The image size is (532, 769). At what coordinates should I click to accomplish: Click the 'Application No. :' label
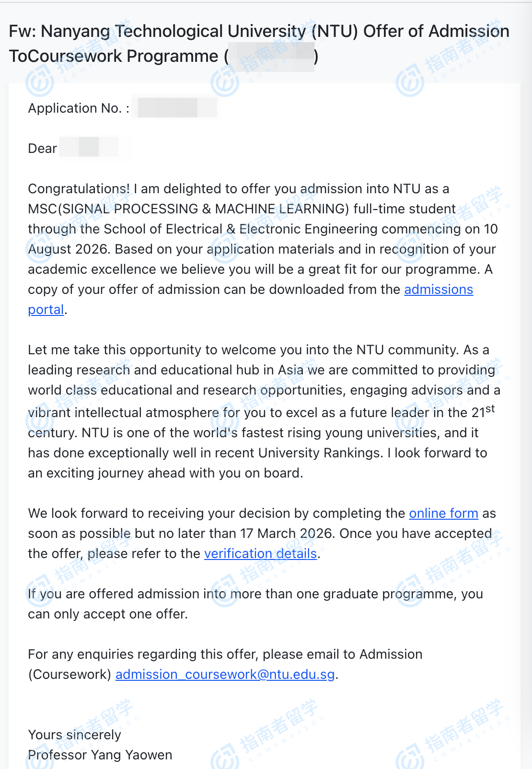79,108
